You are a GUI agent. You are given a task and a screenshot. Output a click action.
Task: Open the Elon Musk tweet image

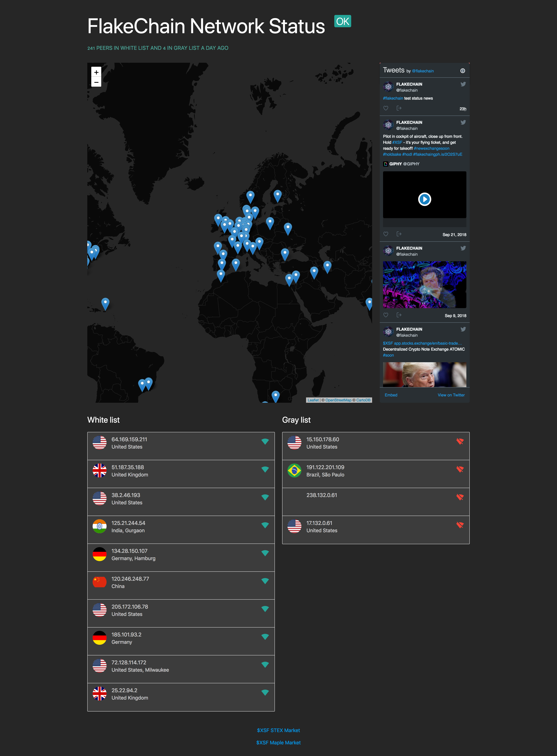pos(424,284)
